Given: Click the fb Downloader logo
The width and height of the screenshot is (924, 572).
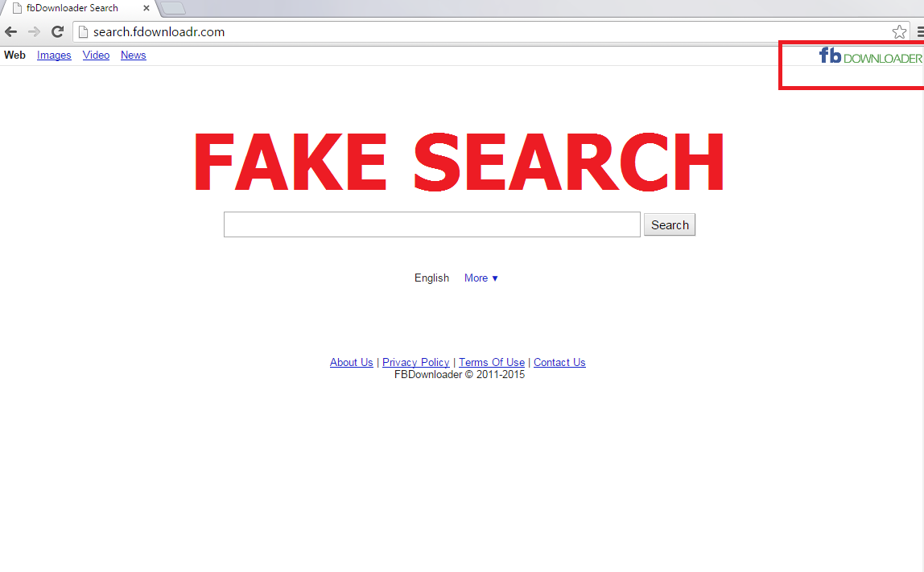Looking at the screenshot, I should pyautogui.click(x=870, y=56).
